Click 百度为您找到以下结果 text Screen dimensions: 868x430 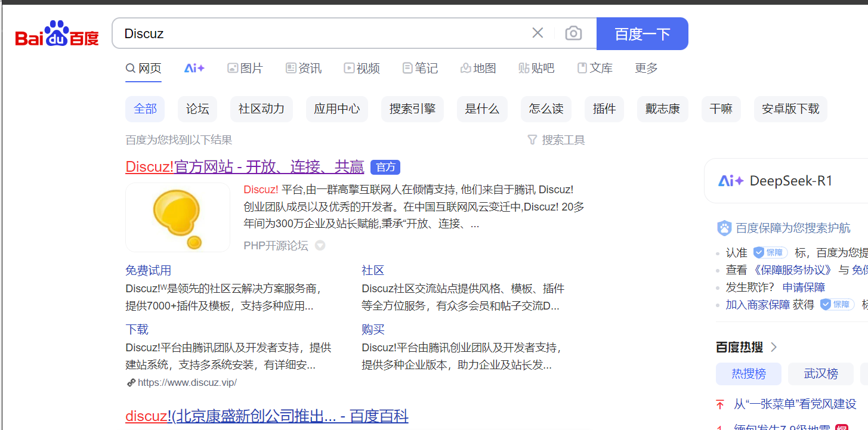pyautogui.click(x=179, y=140)
